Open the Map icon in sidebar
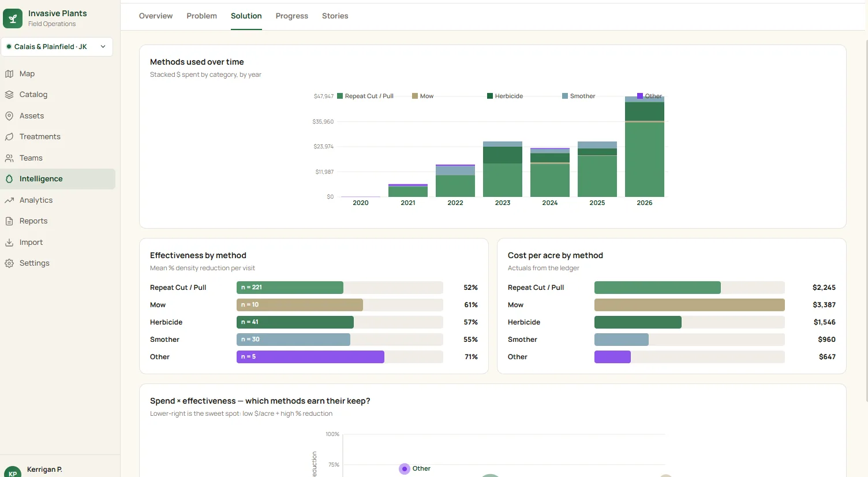Image resolution: width=868 pixels, height=477 pixels. pos(9,74)
